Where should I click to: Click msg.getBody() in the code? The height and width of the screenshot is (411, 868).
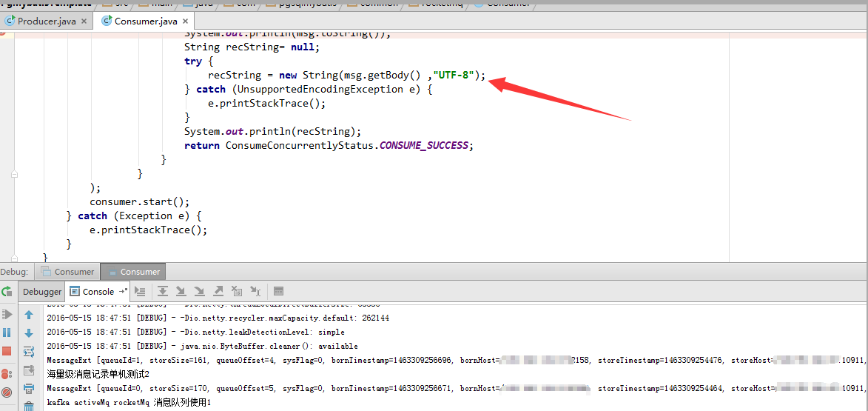(x=383, y=76)
